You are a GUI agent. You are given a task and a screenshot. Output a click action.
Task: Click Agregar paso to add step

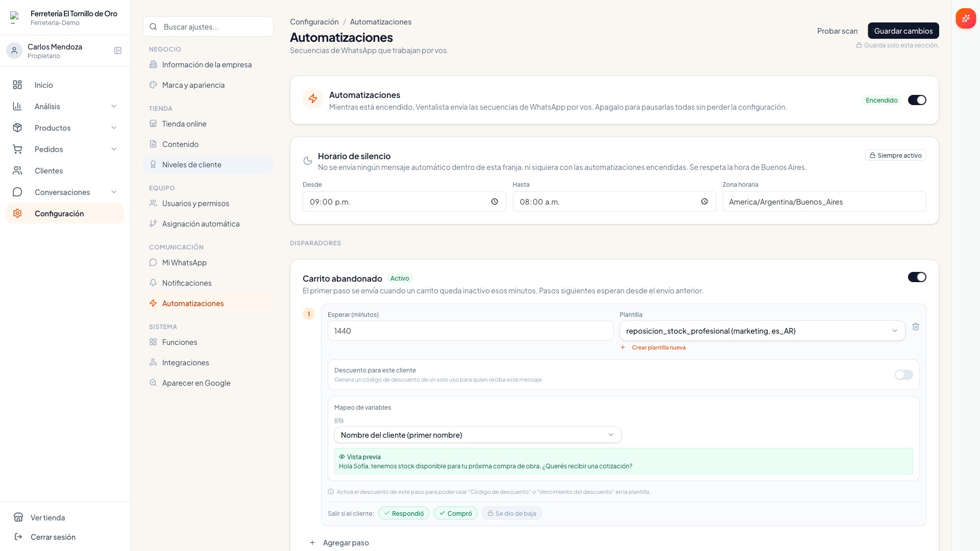(x=339, y=542)
